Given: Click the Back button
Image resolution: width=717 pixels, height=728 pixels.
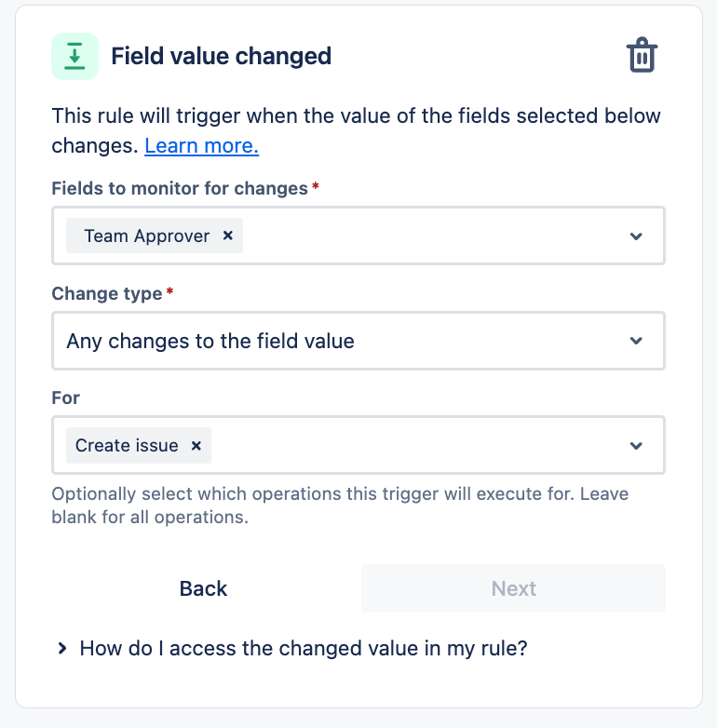Looking at the screenshot, I should (203, 588).
